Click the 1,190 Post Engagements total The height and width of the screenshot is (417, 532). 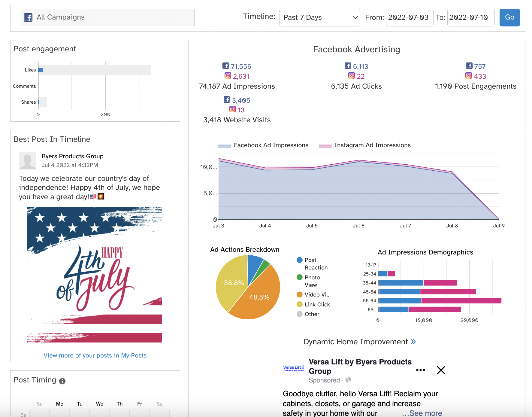click(x=476, y=87)
